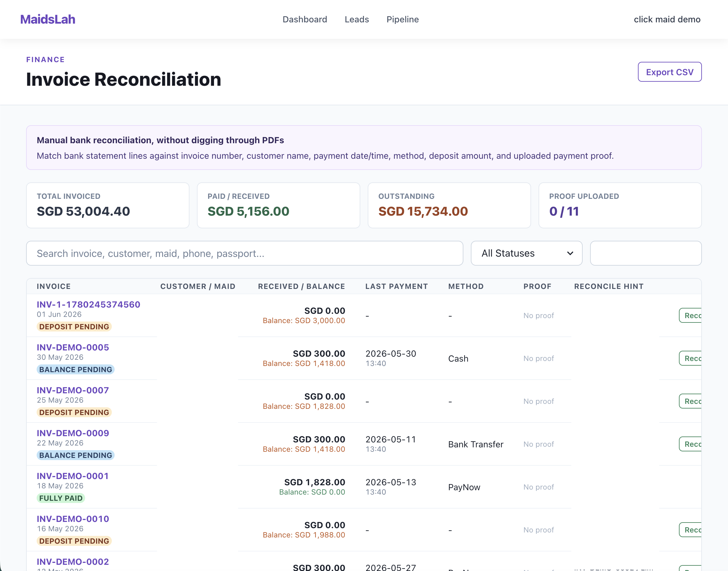The width and height of the screenshot is (728, 571).
Task: Click Deposit Pending badge on INV-DEMO-0007
Action: pos(74,413)
